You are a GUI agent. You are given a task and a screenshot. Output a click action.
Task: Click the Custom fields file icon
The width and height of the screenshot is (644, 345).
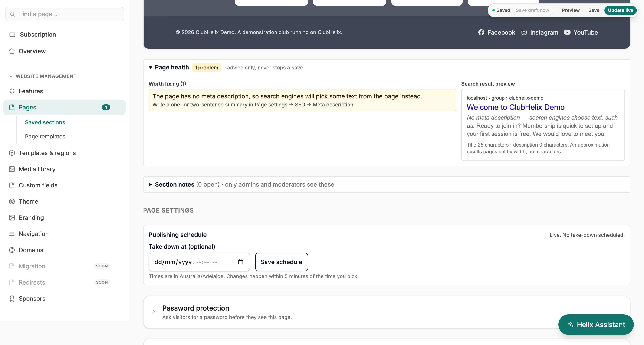(12, 185)
